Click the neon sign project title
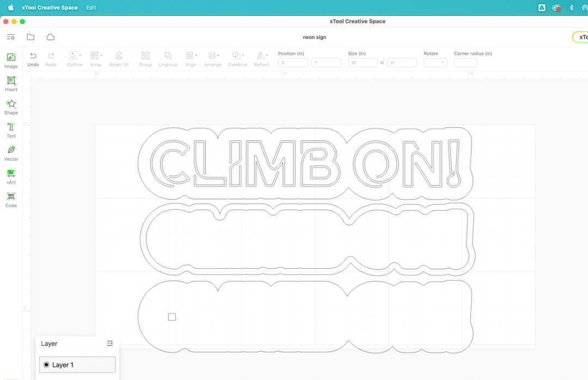This screenshot has height=380, width=588. point(315,37)
